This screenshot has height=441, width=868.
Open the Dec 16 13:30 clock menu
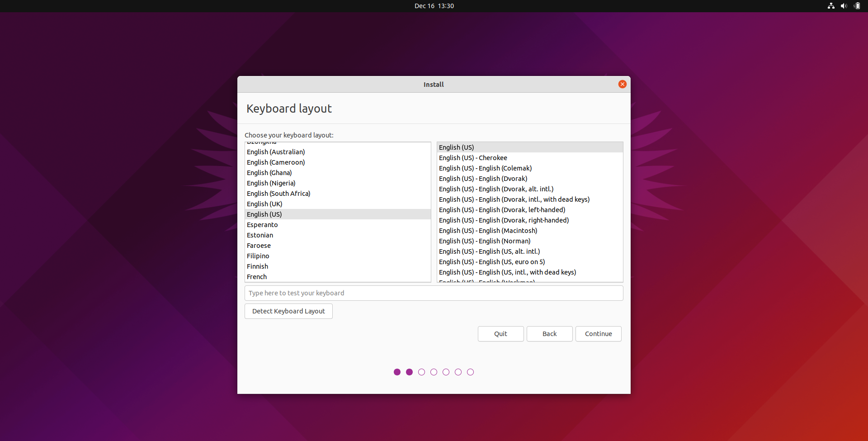tap(434, 6)
